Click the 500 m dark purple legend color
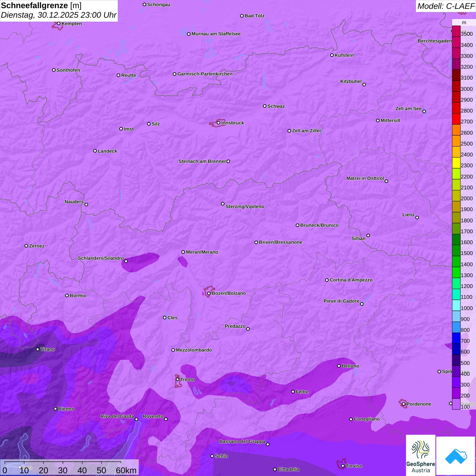The width and height of the screenshot is (476, 476). coord(456,360)
